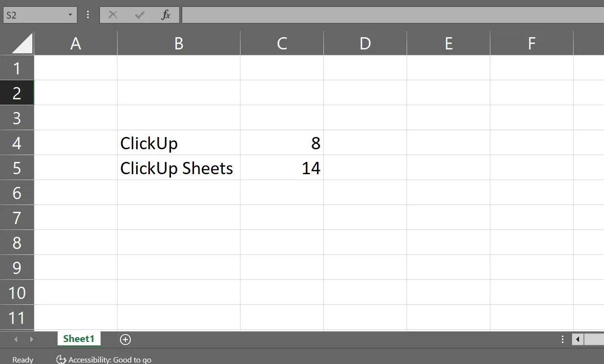Select column C header
Viewport: 604px width, 364px height.
tap(282, 44)
